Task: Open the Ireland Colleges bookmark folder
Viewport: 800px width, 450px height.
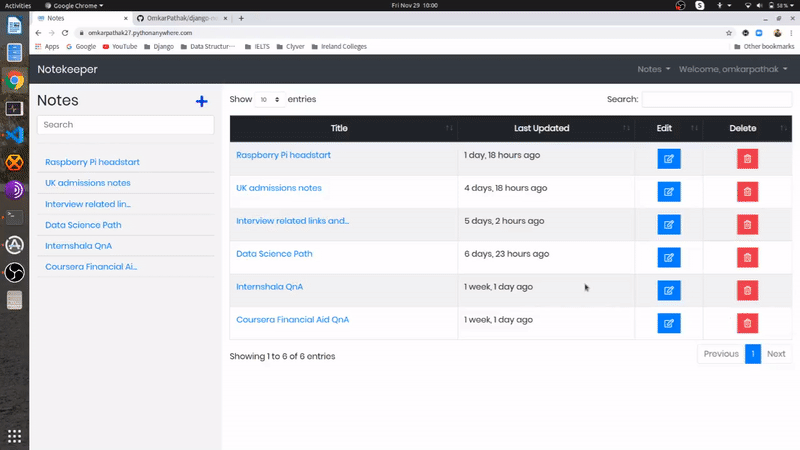Action: [339, 46]
